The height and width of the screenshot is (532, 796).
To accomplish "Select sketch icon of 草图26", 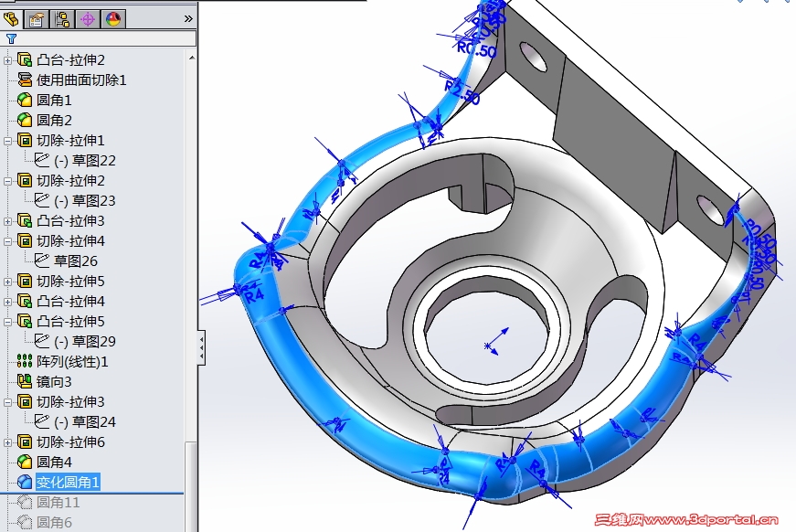I will pos(42,261).
